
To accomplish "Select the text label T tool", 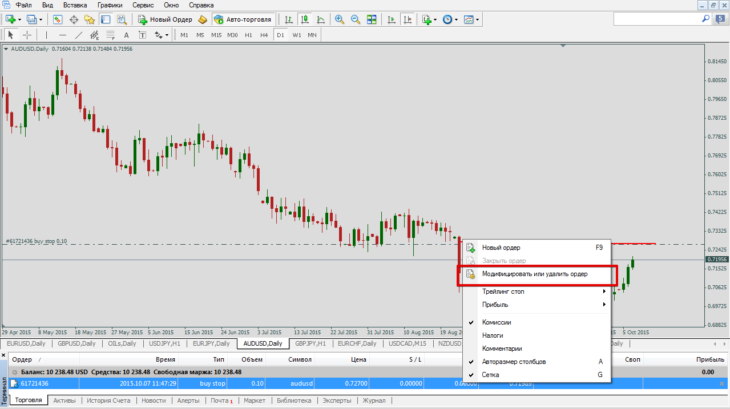I will pos(142,35).
